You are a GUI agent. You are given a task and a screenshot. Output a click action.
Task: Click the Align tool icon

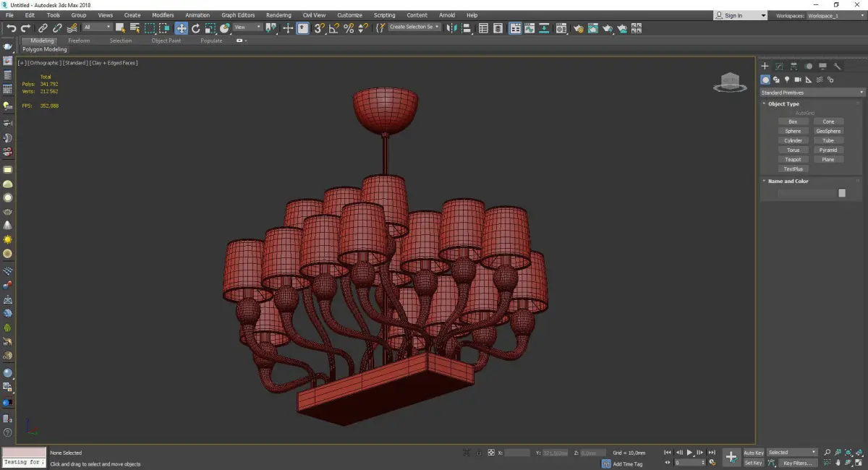[468, 28]
